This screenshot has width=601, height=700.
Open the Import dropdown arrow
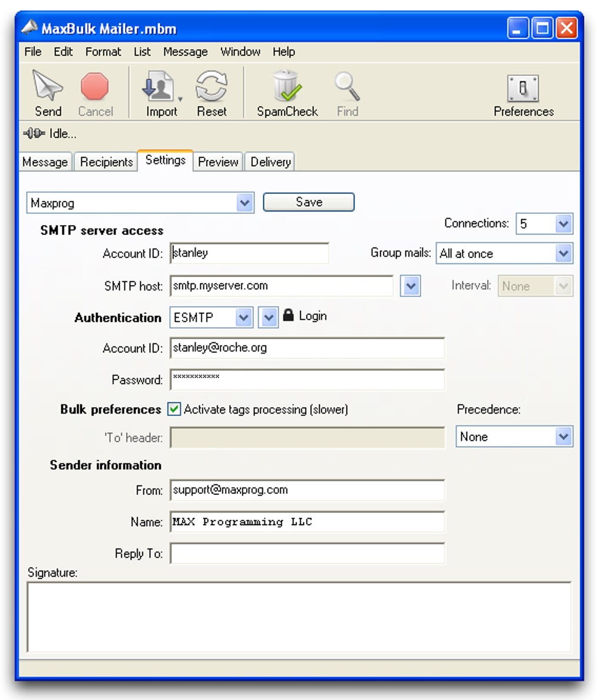point(180,98)
